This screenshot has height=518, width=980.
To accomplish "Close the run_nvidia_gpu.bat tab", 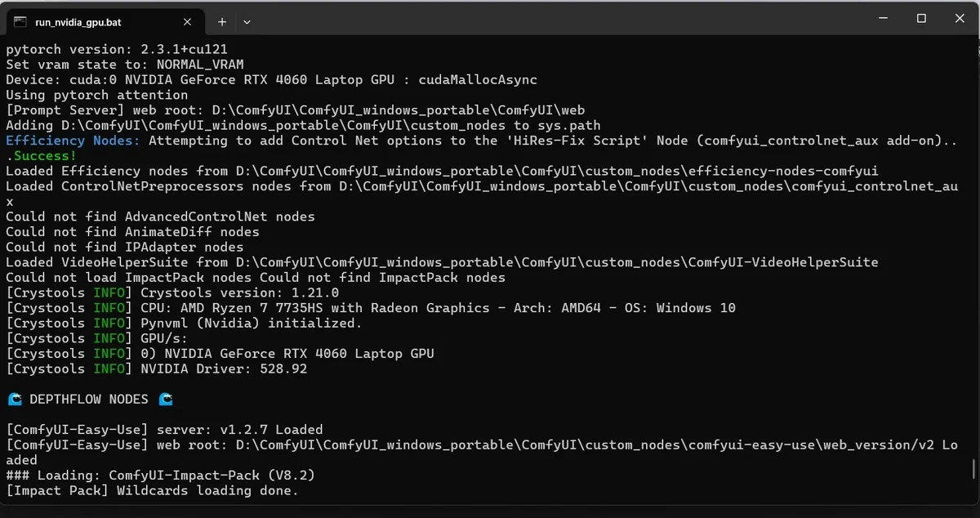I will [189, 22].
